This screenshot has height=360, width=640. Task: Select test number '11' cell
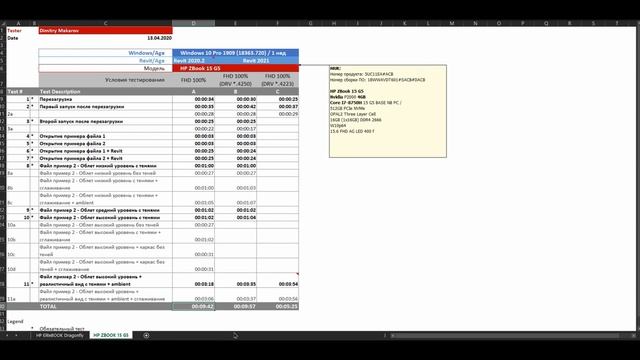(18, 280)
